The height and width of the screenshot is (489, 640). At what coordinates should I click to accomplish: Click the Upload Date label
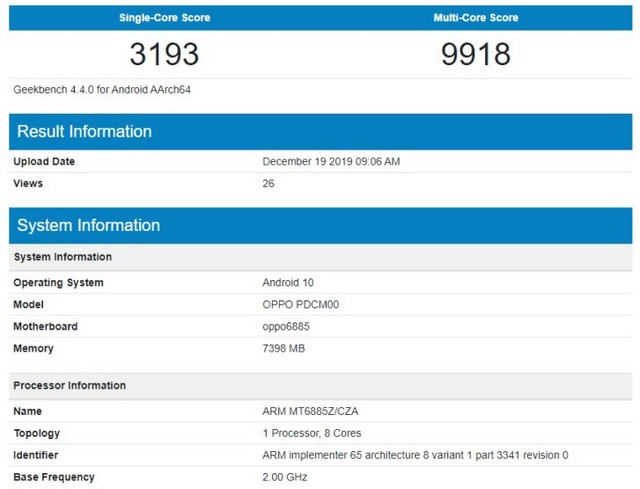coord(44,161)
